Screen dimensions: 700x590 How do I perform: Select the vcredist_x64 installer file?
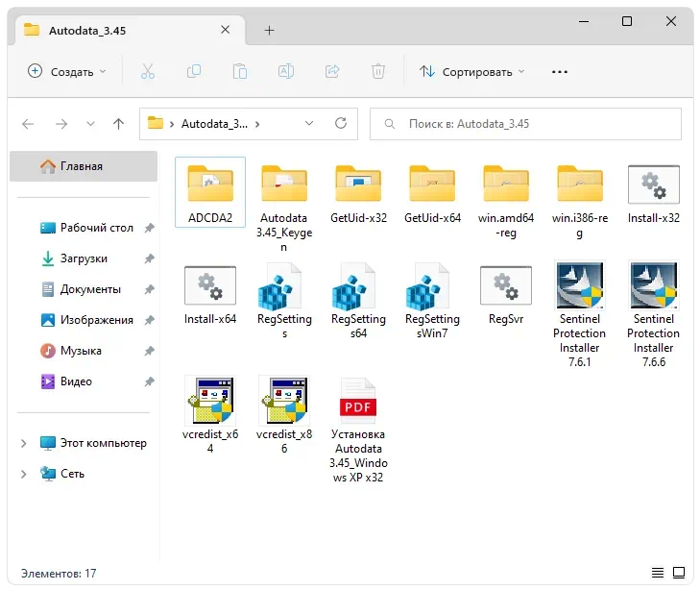(x=210, y=414)
